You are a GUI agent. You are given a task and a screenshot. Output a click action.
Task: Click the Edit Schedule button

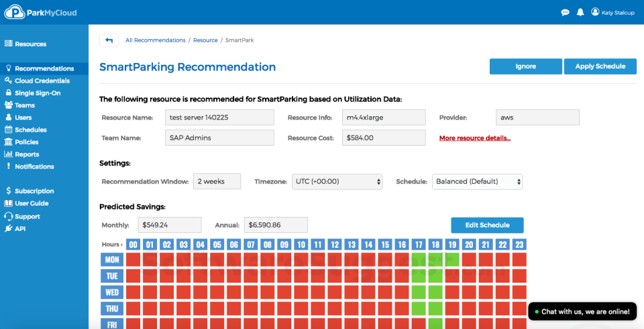(x=487, y=225)
